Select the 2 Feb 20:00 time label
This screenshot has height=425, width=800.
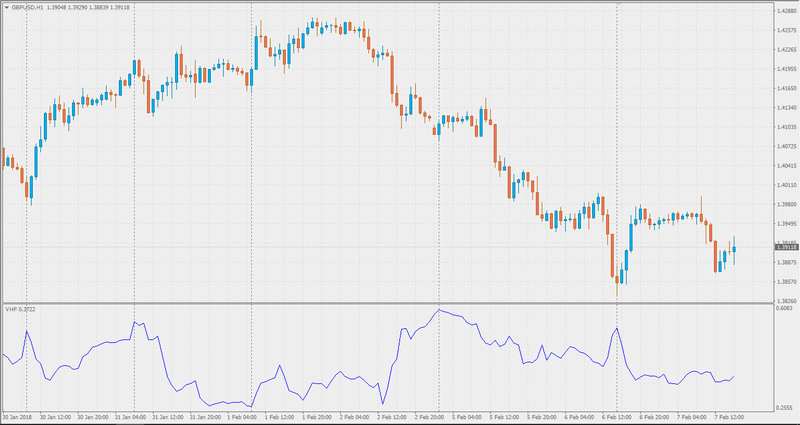[430, 416]
